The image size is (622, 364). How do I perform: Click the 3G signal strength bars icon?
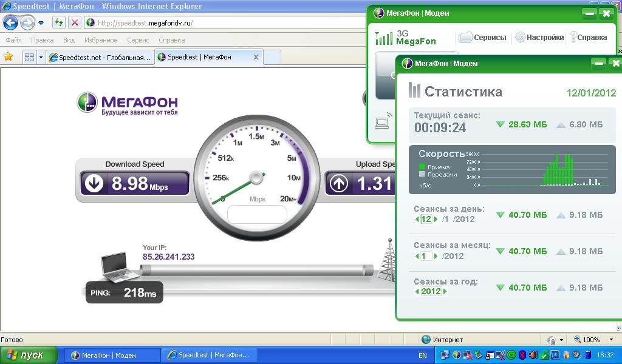(384, 38)
